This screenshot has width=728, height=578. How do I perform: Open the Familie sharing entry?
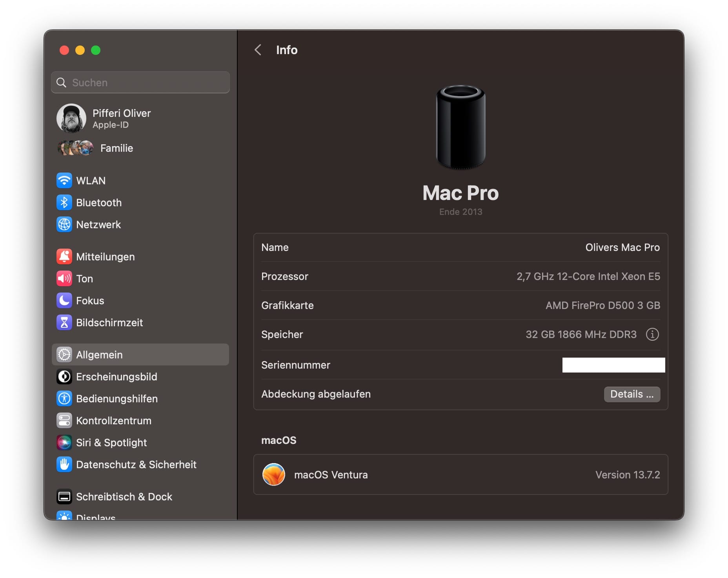[x=140, y=148]
